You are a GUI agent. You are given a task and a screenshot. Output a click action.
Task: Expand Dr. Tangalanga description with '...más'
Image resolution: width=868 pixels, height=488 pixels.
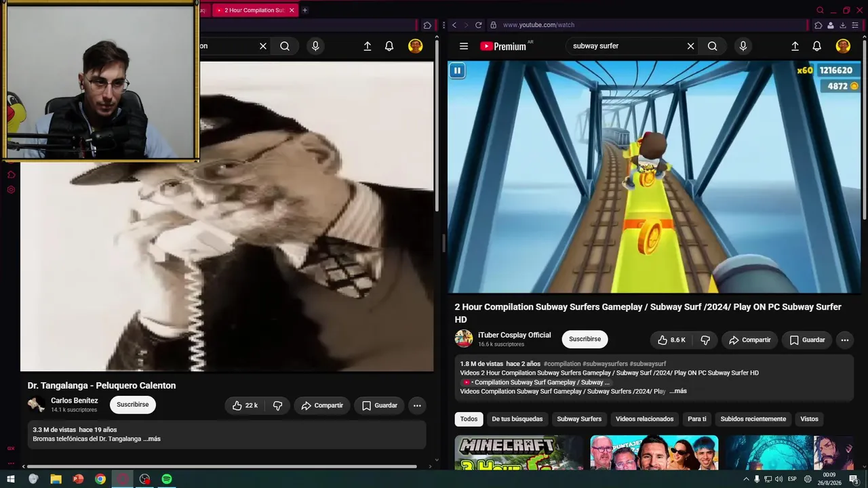coord(152,439)
